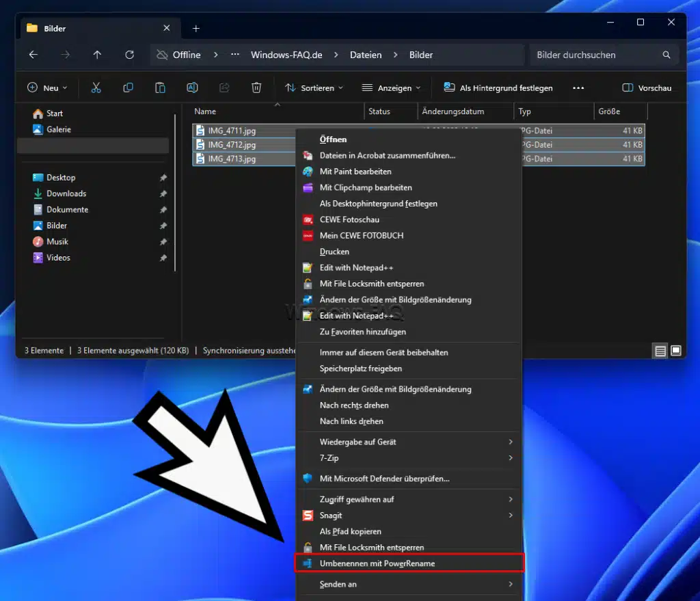
Task: Go back with the left arrow
Action: [33, 55]
